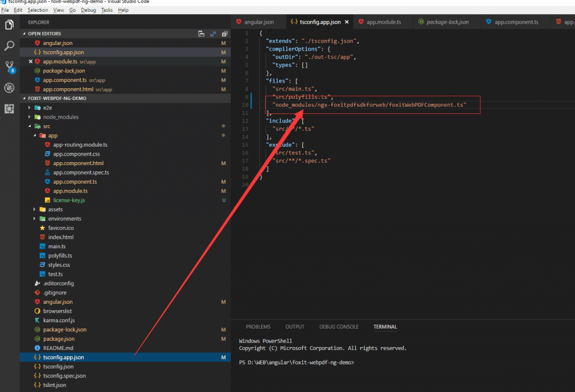This screenshot has width=575, height=392.
Task: Close app.module.ts in Open Editors list
Action: [31, 62]
